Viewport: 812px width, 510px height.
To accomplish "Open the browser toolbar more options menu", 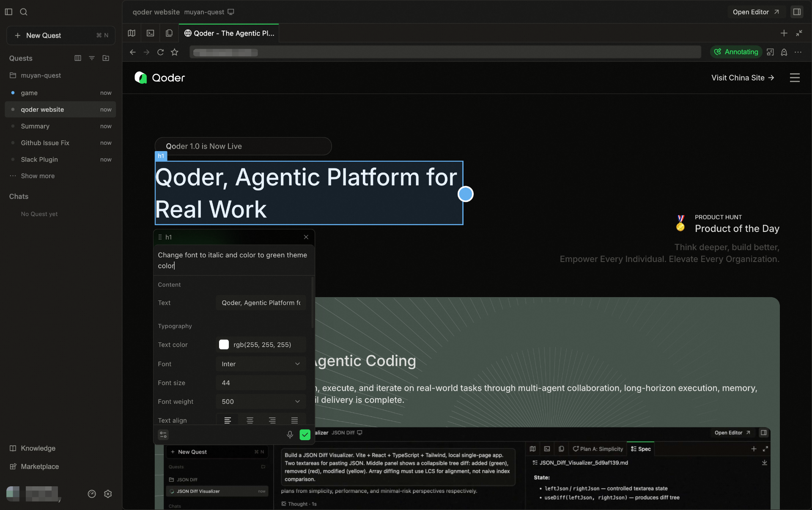I will [798, 52].
